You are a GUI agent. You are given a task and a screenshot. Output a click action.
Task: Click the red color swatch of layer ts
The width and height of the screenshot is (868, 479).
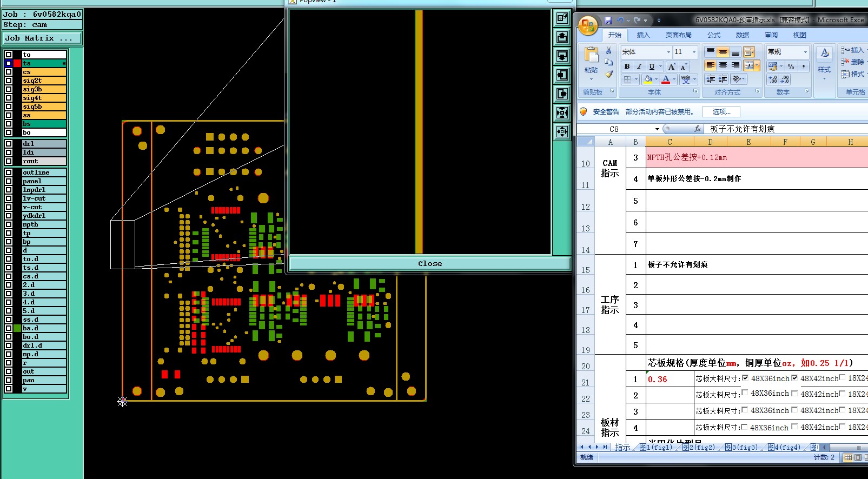pyautogui.click(x=17, y=63)
